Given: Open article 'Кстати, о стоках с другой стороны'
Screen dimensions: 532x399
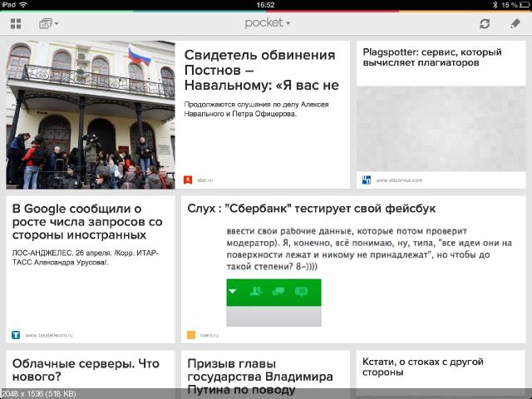Looking at the screenshot, I should 423,367.
